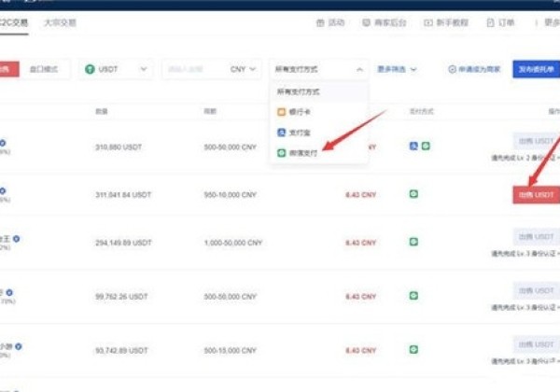Click disabled 出售 USDT in 93,742.89 row
560x392 pixels.
click(x=536, y=344)
